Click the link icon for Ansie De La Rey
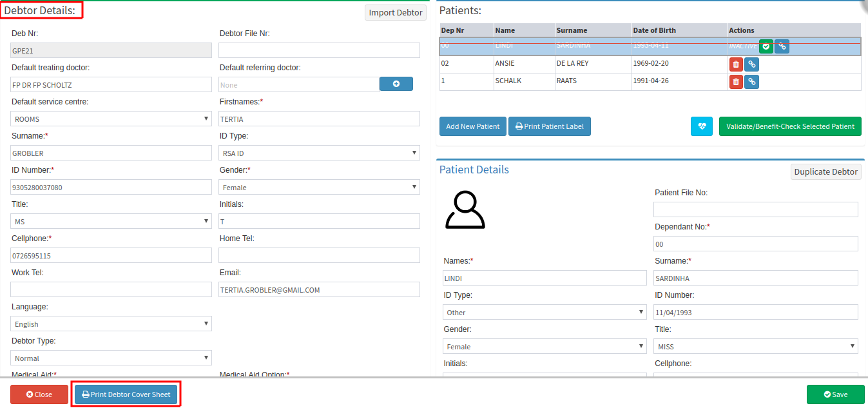Image resolution: width=868 pixels, height=408 pixels. [x=751, y=64]
